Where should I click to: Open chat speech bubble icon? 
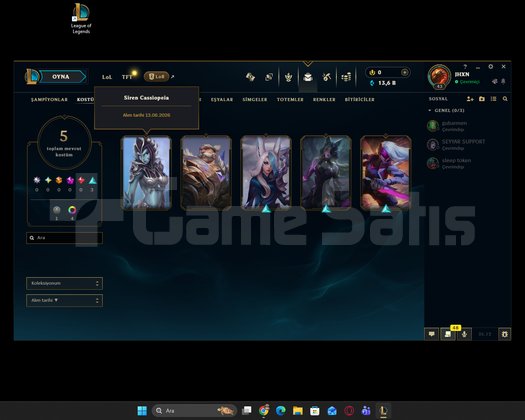pyautogui.click(x=432, y=334)
